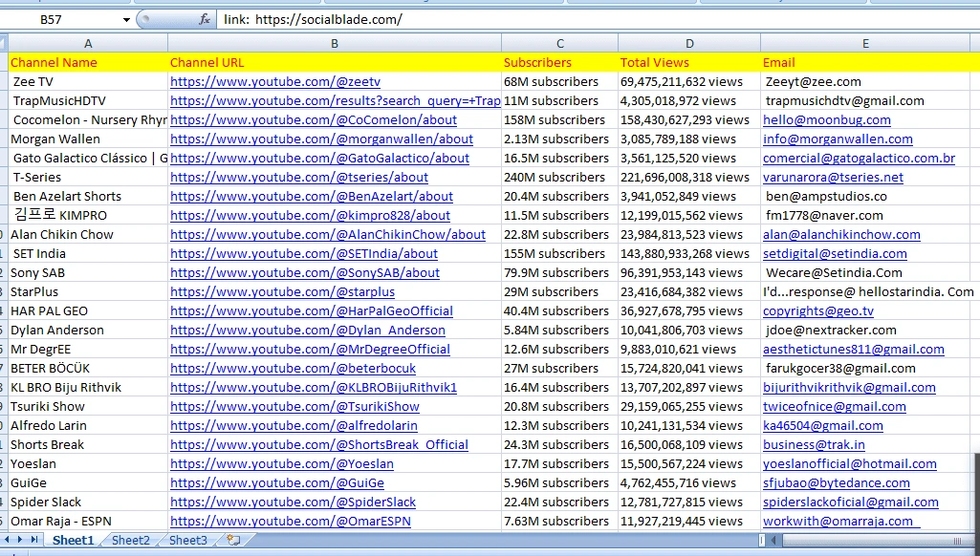This screenshot has width=980, height=556.
Task: Open the kimpro828 about link
Action: click(310, 216)
